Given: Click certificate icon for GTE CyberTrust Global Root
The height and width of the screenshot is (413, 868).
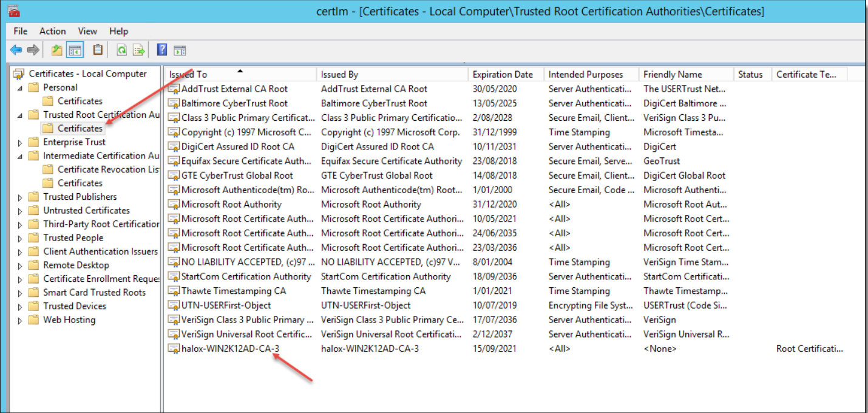Looking at the screenshot, I should (174, 176).
